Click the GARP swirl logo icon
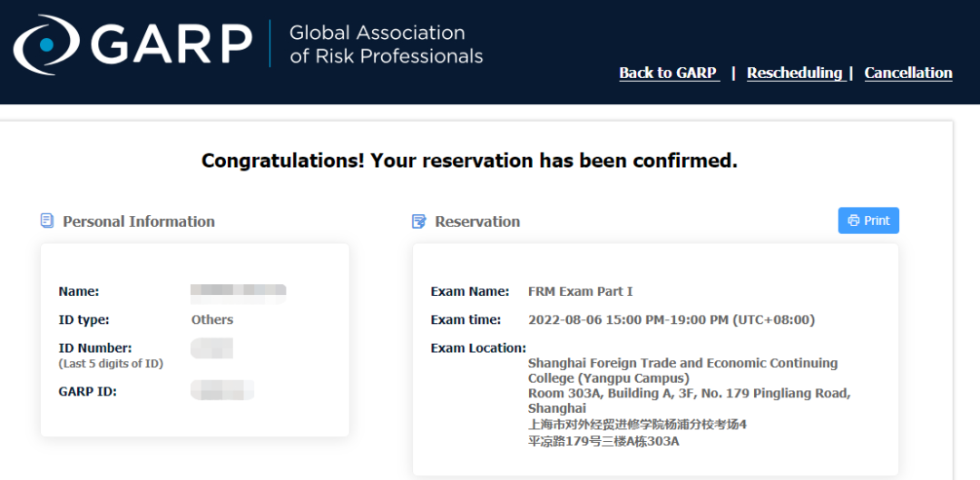 tap(46, 44)
